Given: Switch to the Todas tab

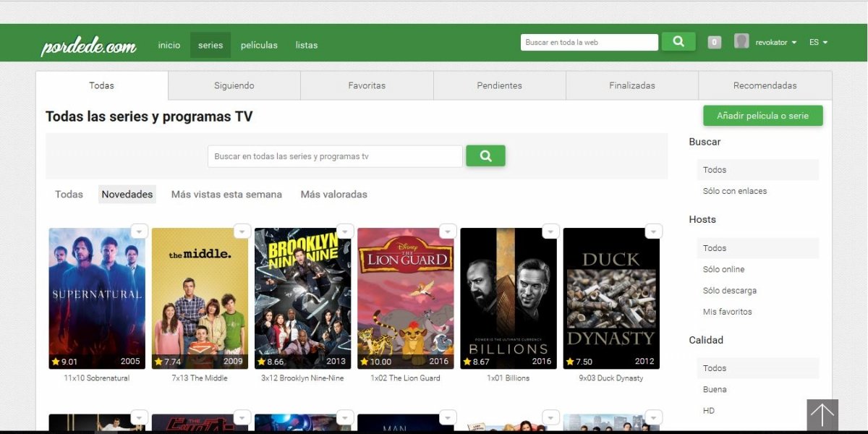Looking at the screenshot, I should point(102,85).
